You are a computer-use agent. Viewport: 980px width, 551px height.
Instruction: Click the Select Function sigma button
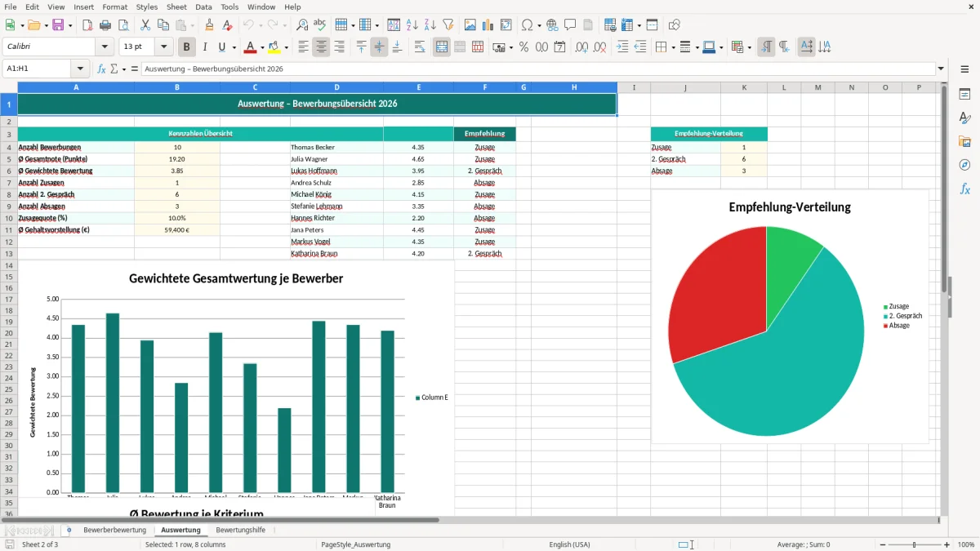tap(114, 69)
